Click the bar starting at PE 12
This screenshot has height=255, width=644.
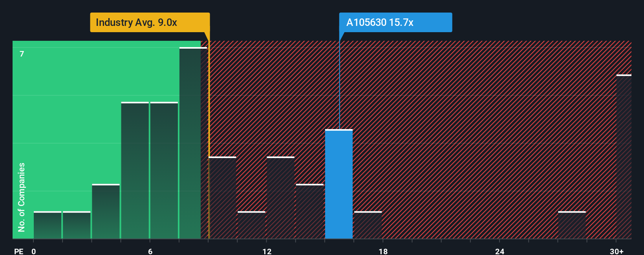(281, 198)
